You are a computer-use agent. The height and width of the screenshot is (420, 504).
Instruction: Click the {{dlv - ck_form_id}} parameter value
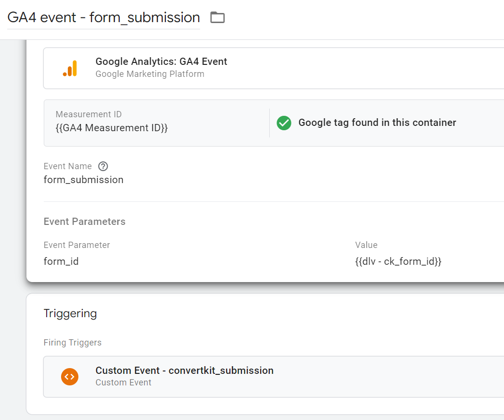398,261
